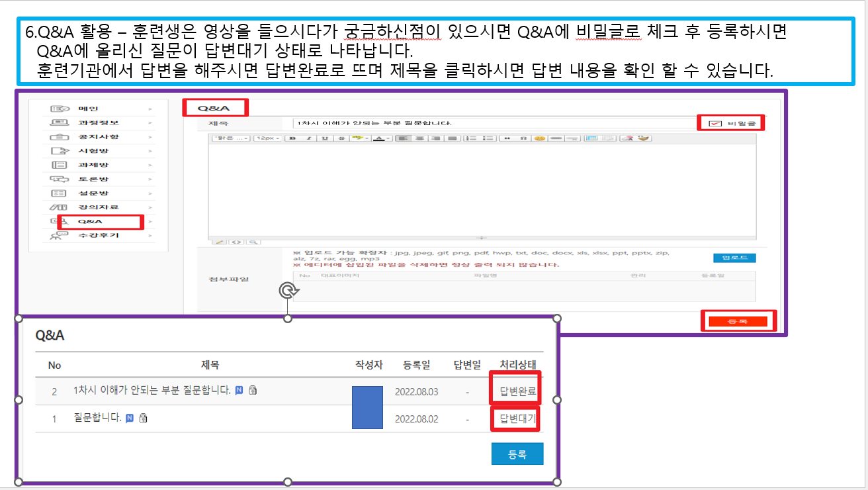Image resolution: width=868 pixels, height=490 pixels.
Task: Click the lock icon on question row 2
Action: (253, 391)
